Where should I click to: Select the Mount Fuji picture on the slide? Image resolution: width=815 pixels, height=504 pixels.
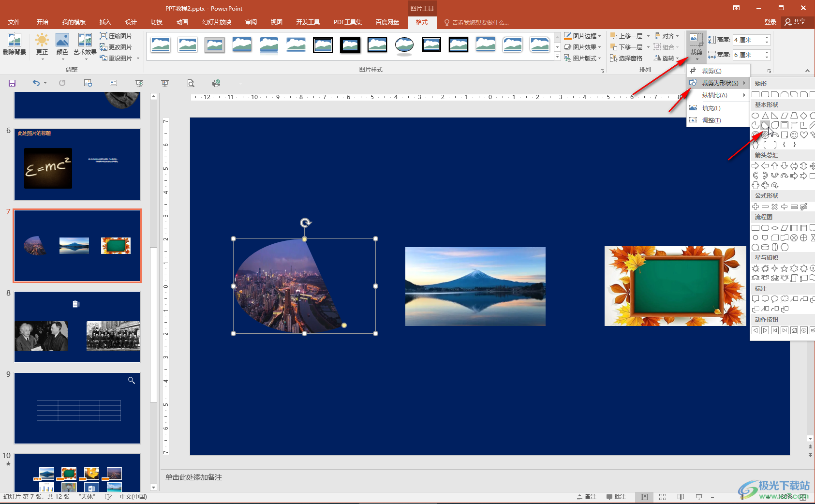(x=475, y=286)
